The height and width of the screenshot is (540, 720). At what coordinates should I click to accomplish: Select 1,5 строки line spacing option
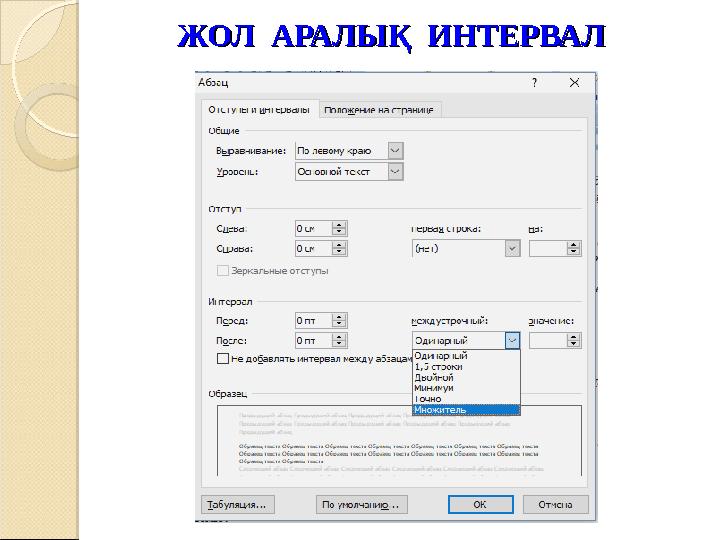[x=466, y=366]
